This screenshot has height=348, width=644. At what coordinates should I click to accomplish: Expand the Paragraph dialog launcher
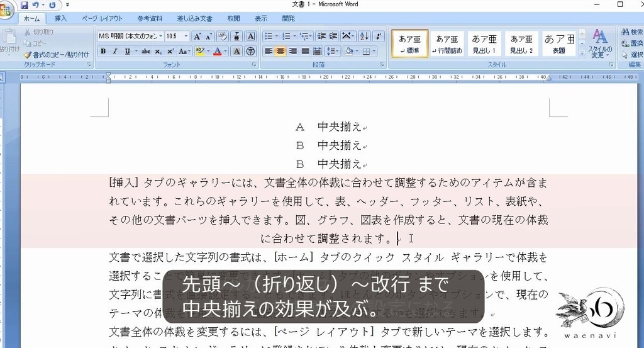382,65
